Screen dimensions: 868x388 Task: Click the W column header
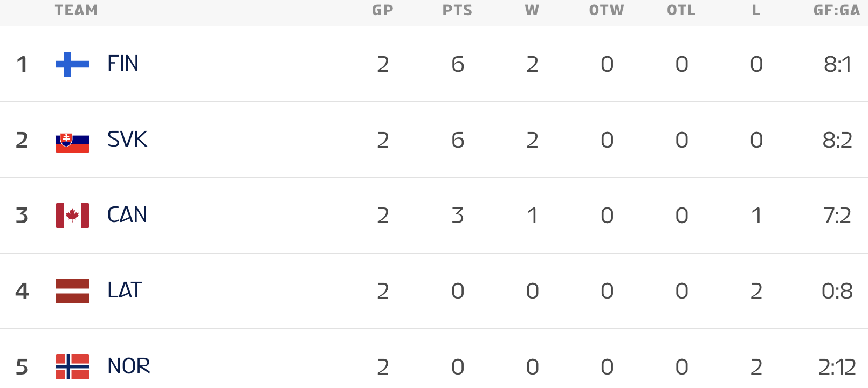(x=532, y=10)
